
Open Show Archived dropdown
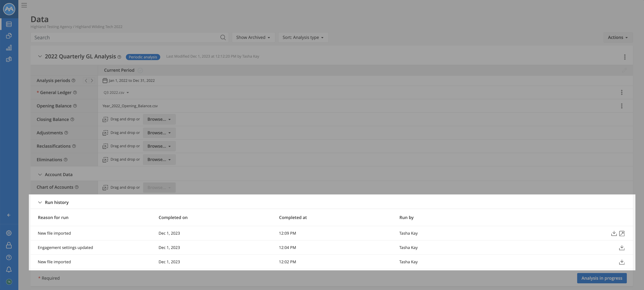(x=253, y=37)
